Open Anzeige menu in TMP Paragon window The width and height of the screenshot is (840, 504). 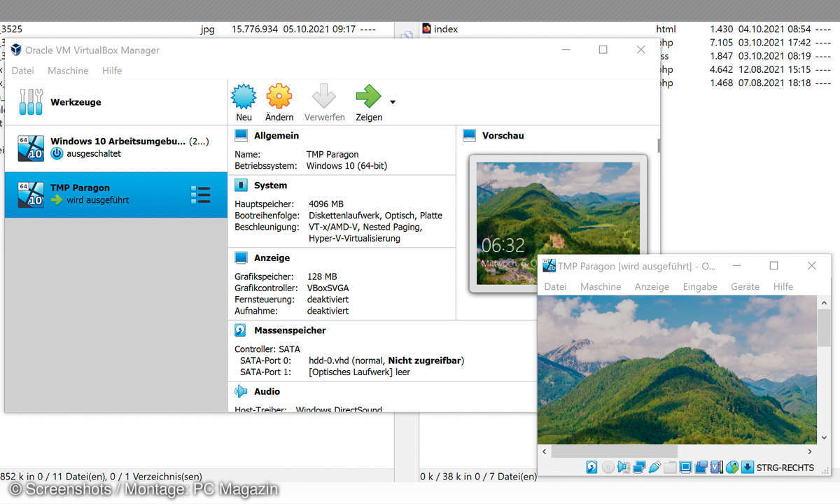coord(652,286)
